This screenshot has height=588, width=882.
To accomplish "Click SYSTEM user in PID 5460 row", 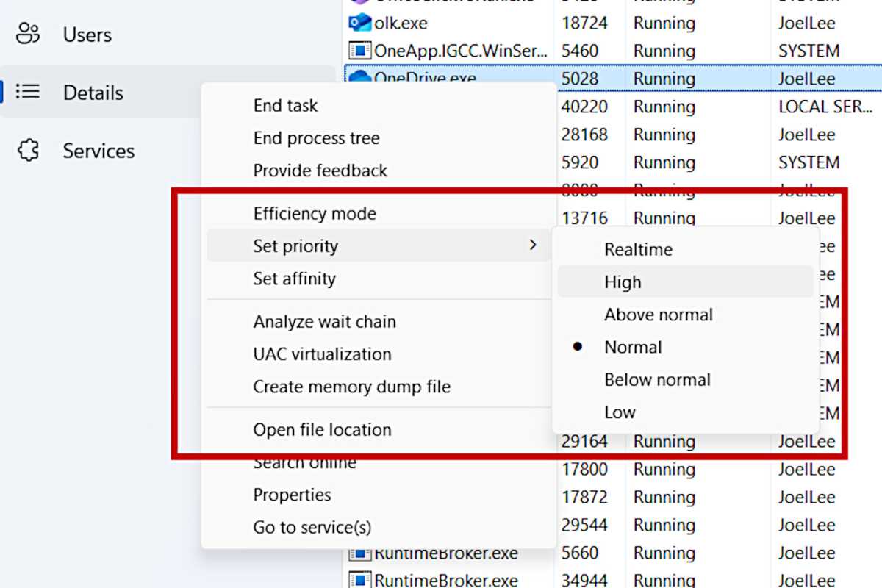I will [808, 51].
